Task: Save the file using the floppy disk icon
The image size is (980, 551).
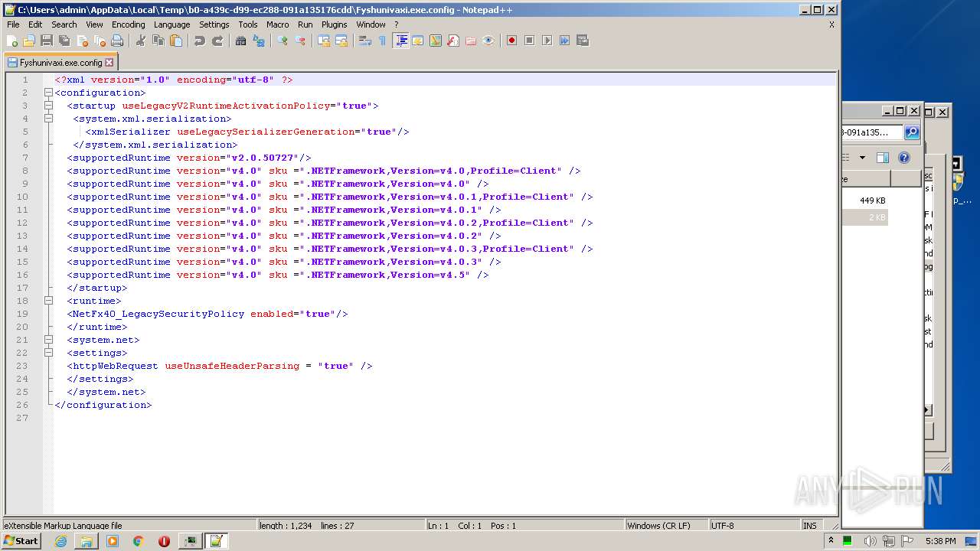Action: pos(47,41)
